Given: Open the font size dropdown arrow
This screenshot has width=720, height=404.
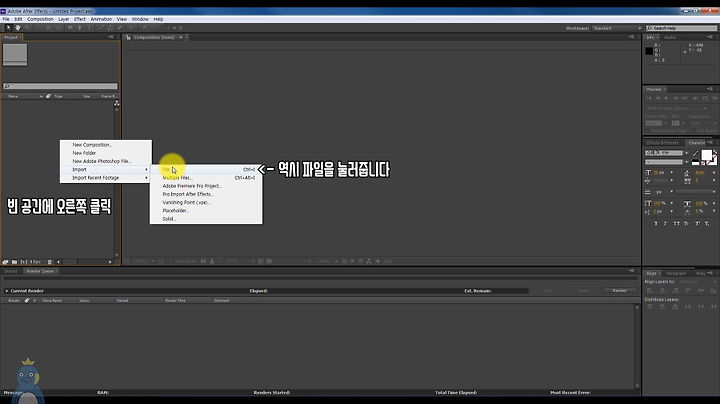Looking at the screenshot, I should tap(672, 173).
